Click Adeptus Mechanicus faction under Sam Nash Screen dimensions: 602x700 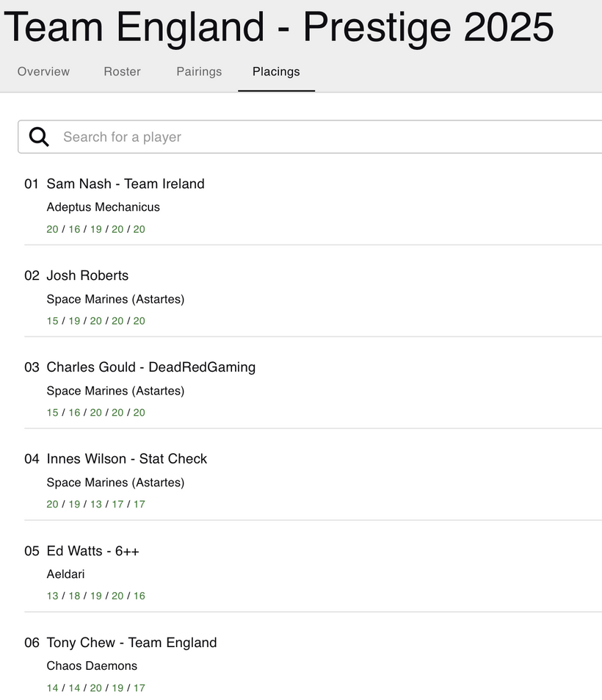click(x=104, y=207)
